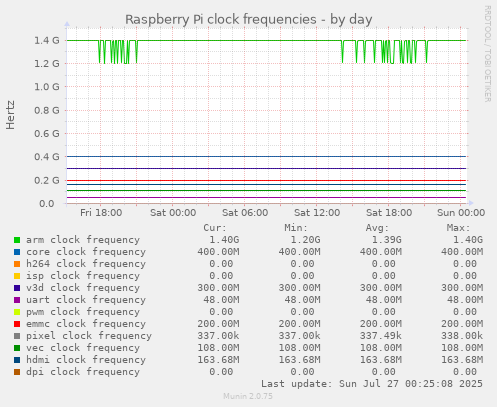Image resolution: width=497 pixels, height=407 pixels.
Task: Click the v3d clock frequency swatch
Action: [x=17, y=288]
